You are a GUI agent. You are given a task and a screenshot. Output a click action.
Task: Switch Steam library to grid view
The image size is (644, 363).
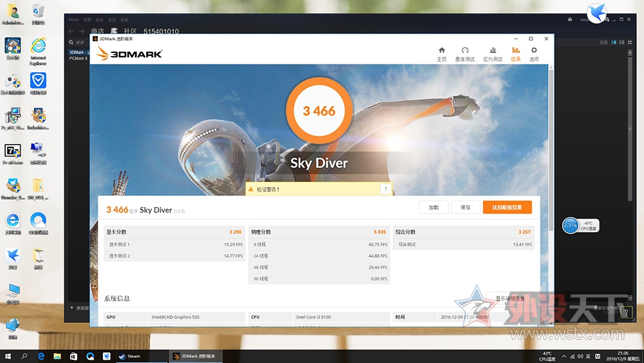(x=630, y=43)
